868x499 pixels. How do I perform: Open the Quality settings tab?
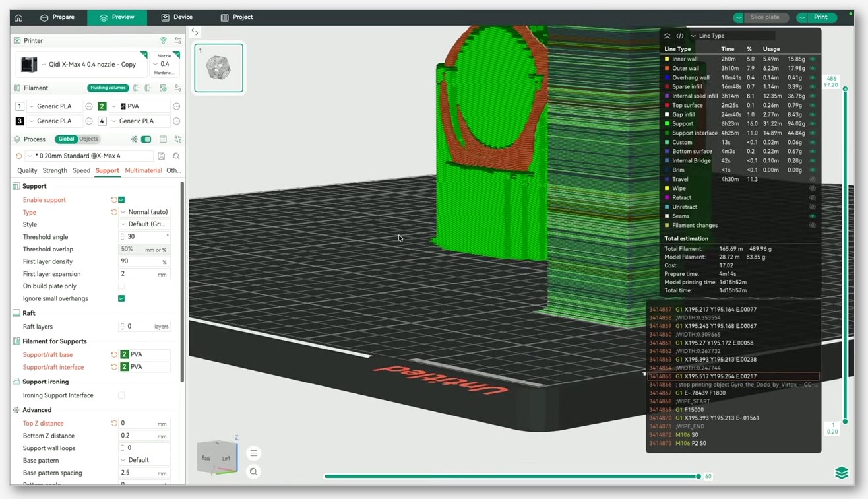tap(27, 170)
